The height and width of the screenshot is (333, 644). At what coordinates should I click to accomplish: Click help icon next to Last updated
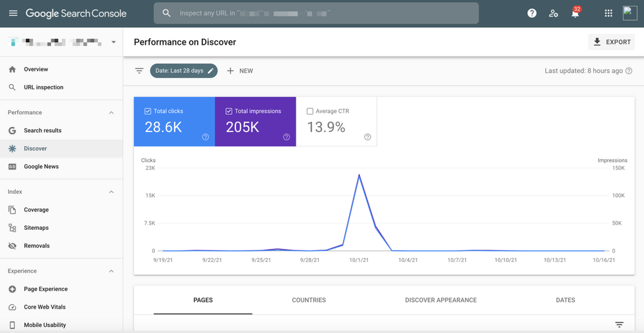click(629, 71)
